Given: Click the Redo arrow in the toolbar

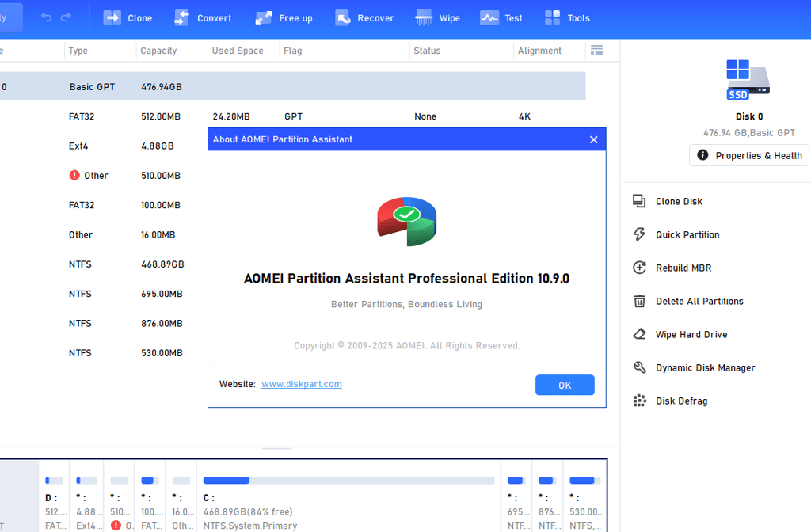Looking at the screenshot, I should coord(66,17).
